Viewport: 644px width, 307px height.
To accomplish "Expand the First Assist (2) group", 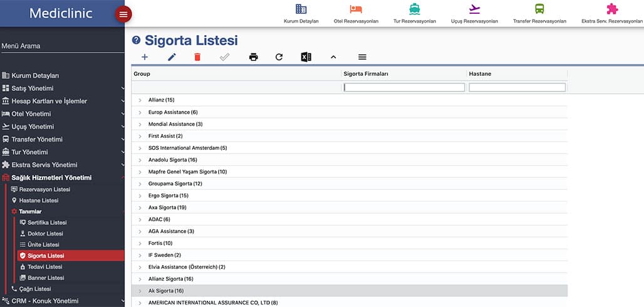I will pyautogui.click(x=140, y=136).
